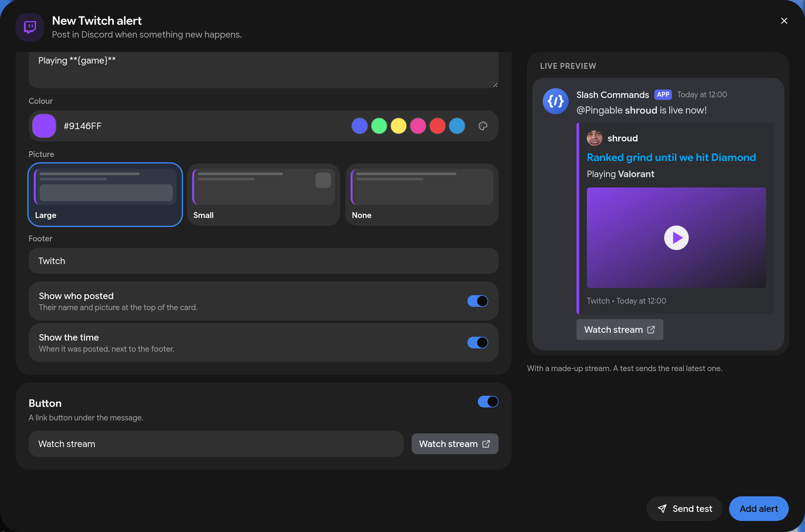The image size is (805, 532).
Task: Select the red colour preset
Action: click(x=438, y=126)
